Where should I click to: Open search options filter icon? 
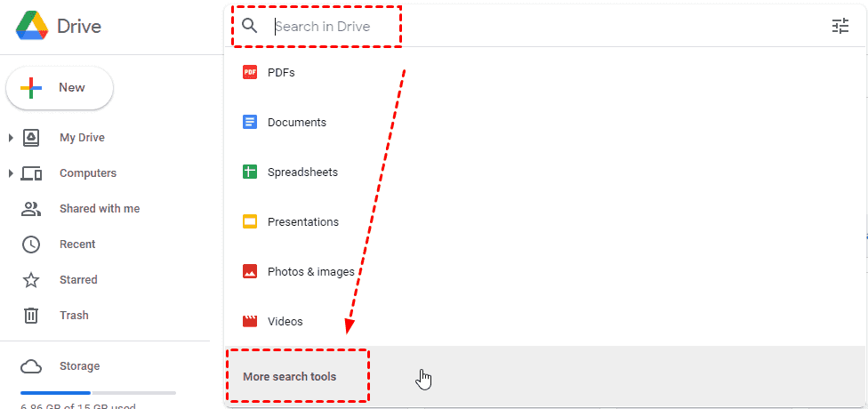point(840,27)
